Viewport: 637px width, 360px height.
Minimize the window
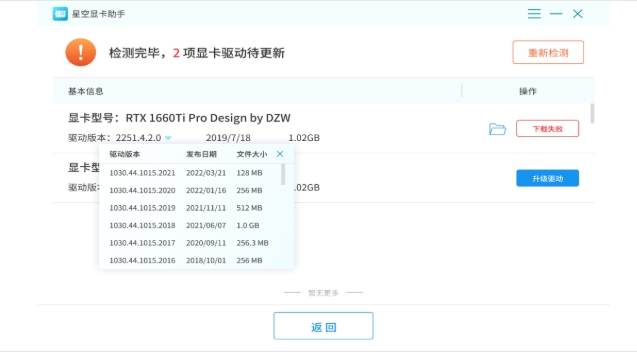tap(556, 14)
